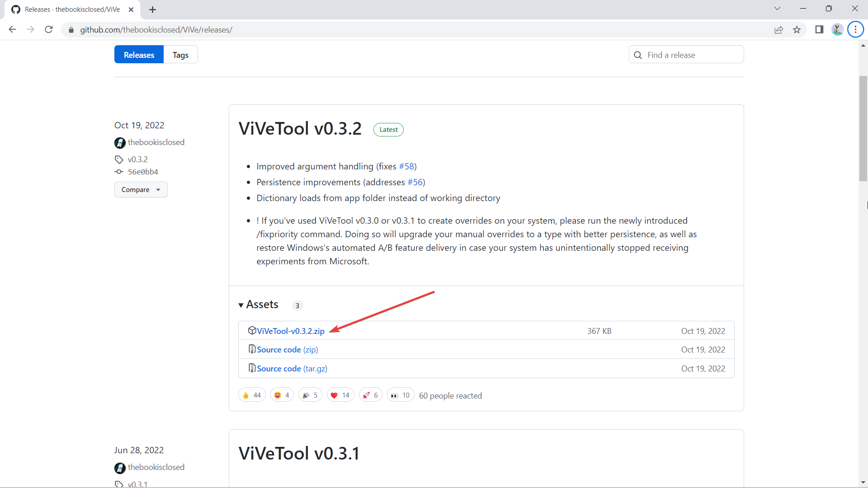Click the magnifier icon in the release search

pos(638,55)
